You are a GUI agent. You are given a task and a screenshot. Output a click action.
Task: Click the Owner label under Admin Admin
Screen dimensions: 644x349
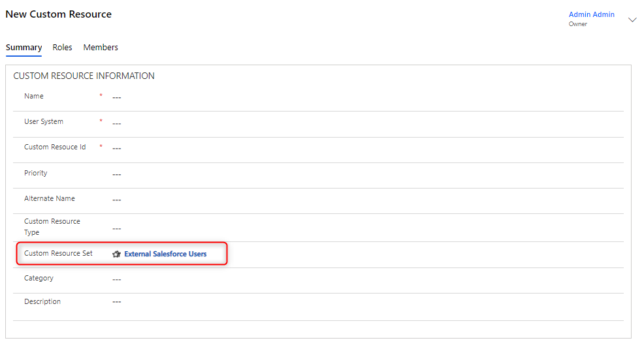(577, 24)
